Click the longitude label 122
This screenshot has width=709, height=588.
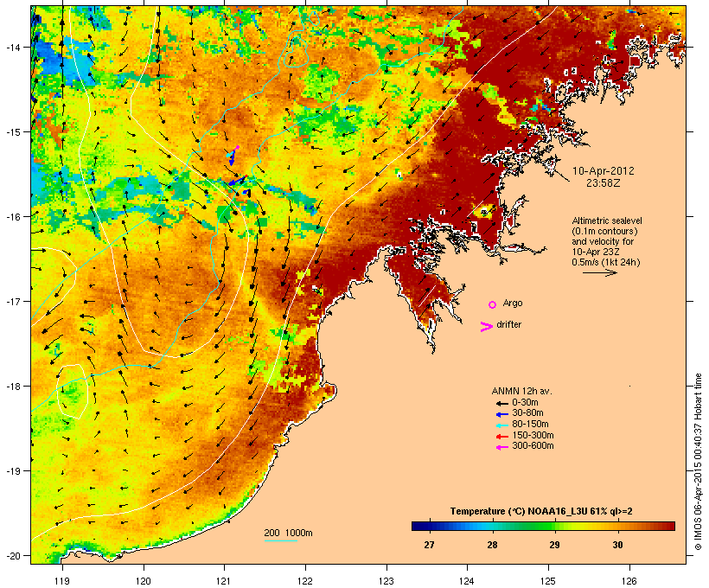point(305,581)
